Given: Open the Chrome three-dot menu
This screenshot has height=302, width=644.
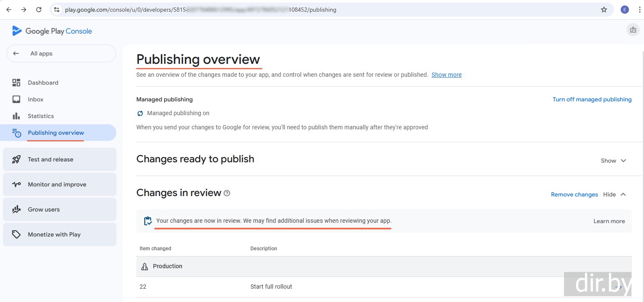Looking at the screenshot, I should pyautogui.click(x=639, y=10).
